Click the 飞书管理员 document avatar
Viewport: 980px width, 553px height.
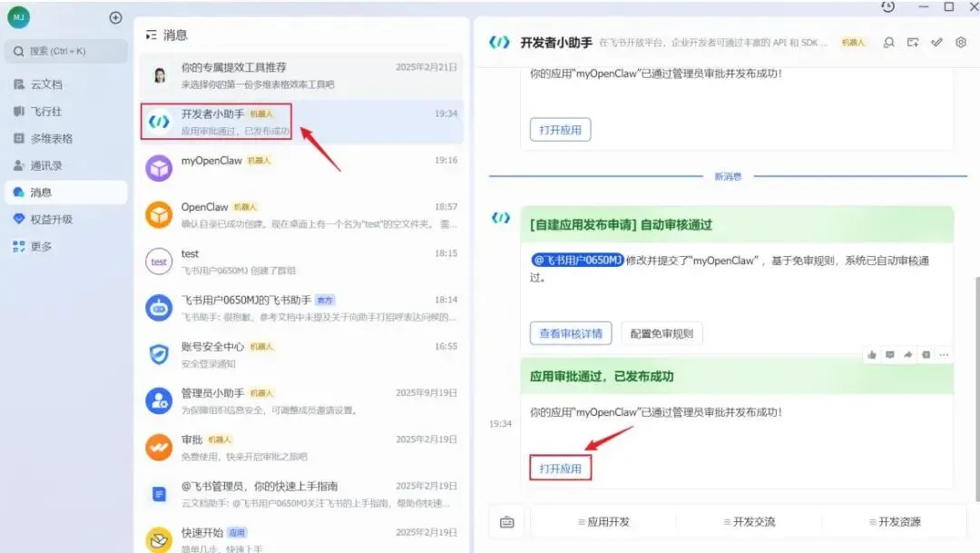click(x=159, y=494)
